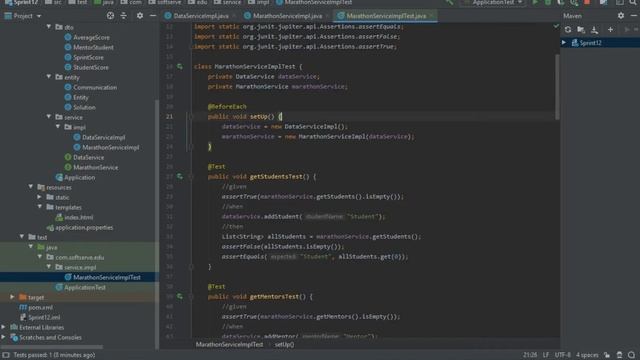Screen dimensions: 640x360
Task: Click Maven Download Sources icon
Action: (x=594, y=30)
